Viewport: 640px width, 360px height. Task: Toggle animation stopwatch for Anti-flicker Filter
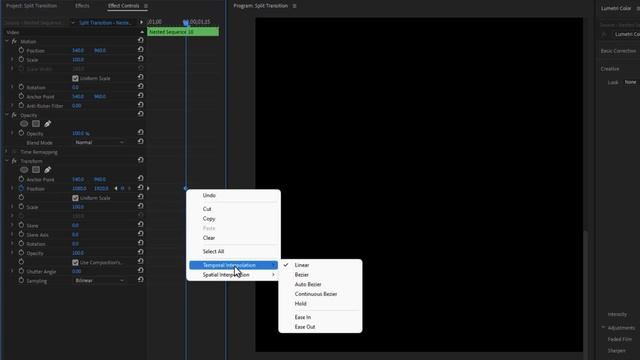(x=21, y=106)
